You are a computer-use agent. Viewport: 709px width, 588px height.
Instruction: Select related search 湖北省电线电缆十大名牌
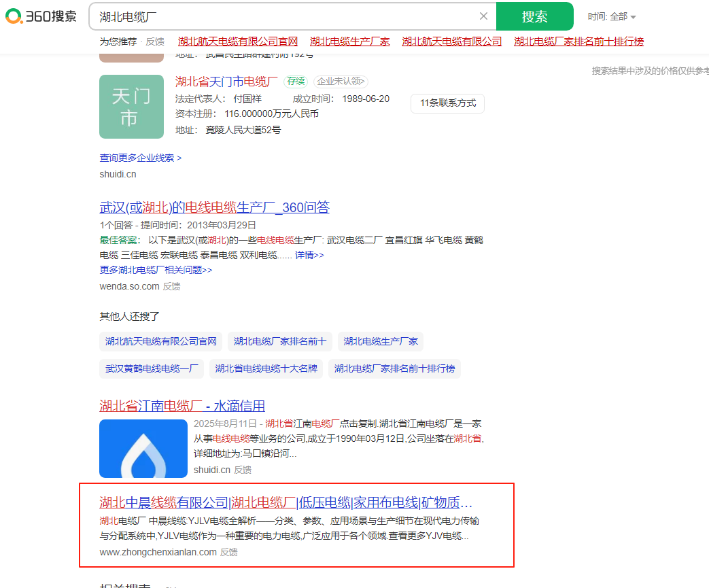click(266, 369)
